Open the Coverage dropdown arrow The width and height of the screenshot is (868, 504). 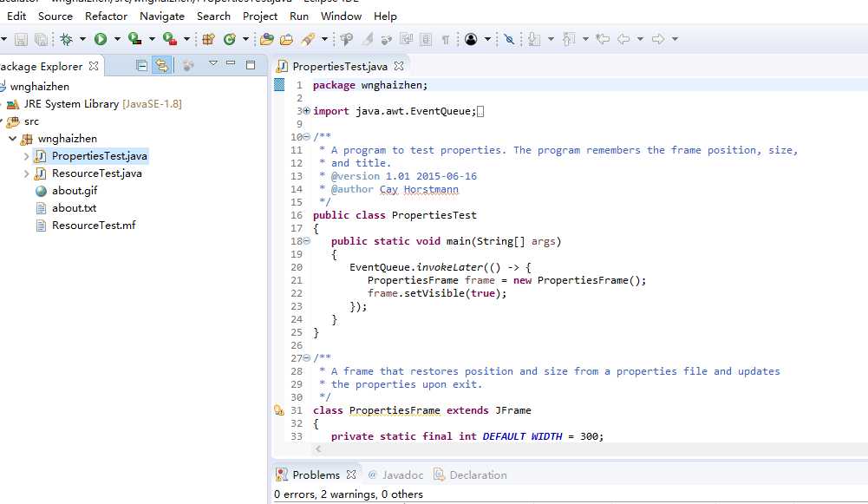click(152, 39)
